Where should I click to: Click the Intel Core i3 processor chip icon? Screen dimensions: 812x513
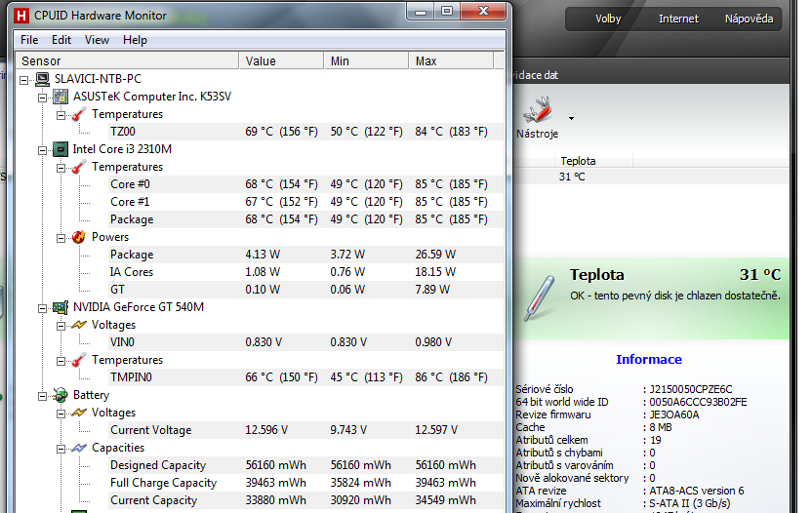tap(61, 149)
